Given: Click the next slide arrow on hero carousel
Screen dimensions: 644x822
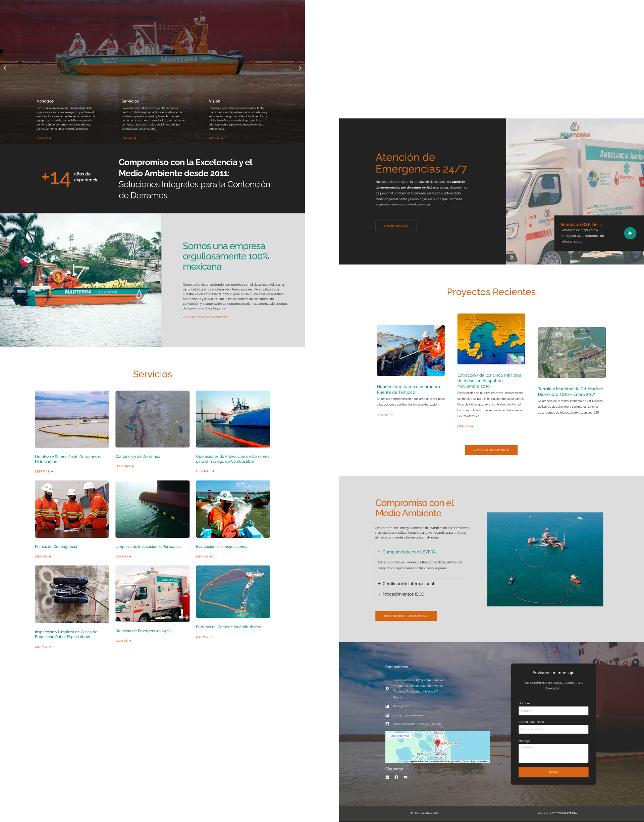Looking at the screenshot, I should [x=300, y=68].
